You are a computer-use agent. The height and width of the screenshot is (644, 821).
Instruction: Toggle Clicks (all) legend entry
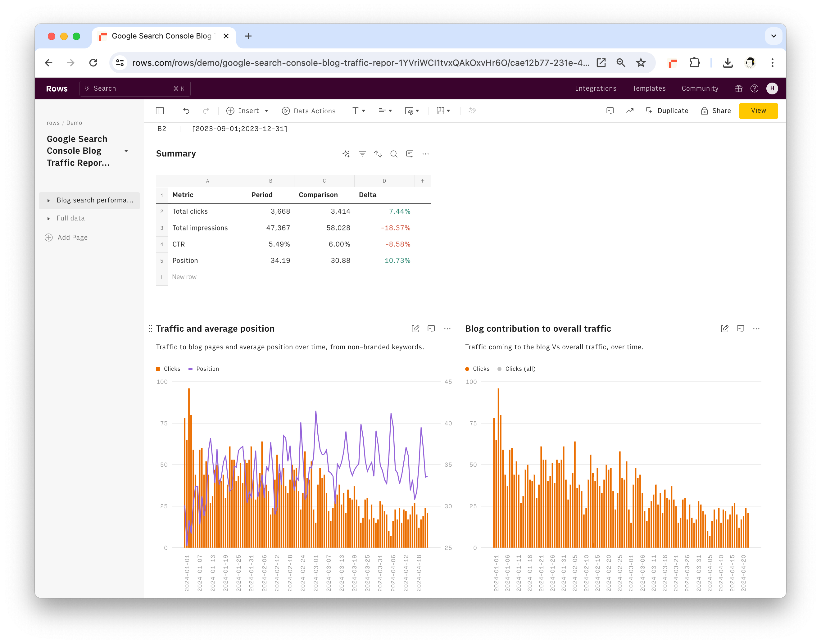(516, 369)
